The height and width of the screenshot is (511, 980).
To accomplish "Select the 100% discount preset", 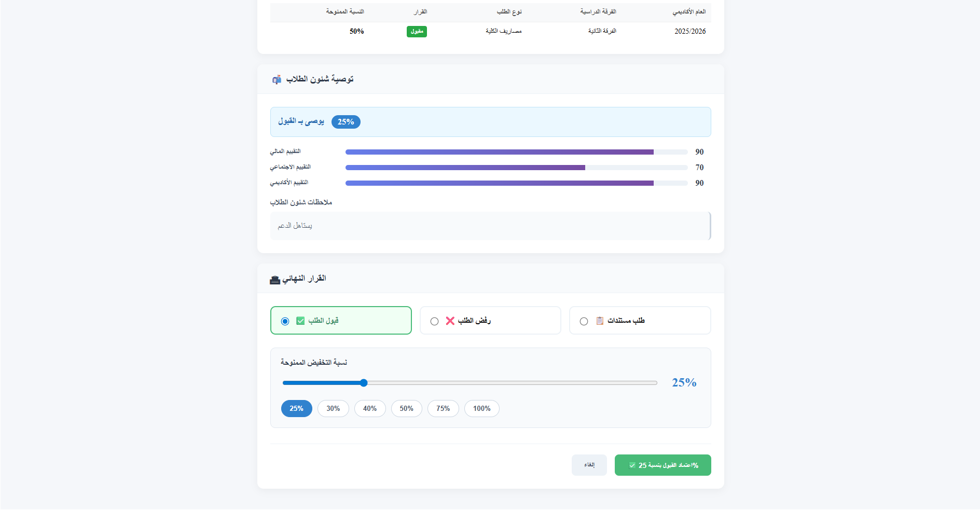I will [x=481, y=408].
